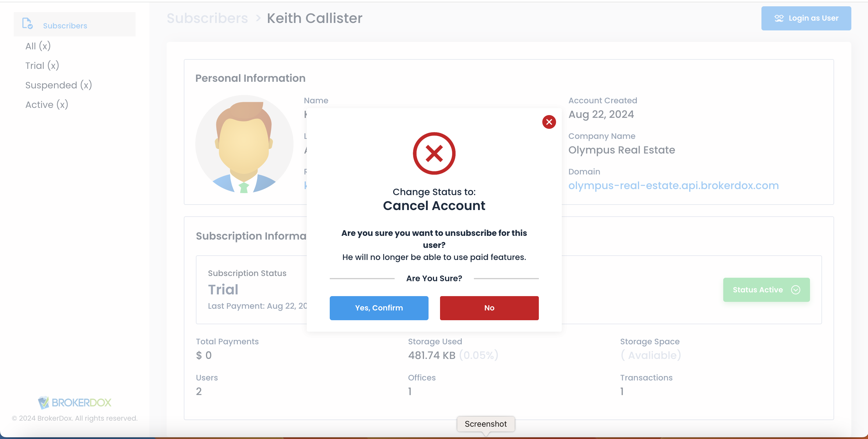Confirm cancellation with Yes, Confirm
This screenshot has width=868, height=439.
pyautogui.click(x=379, y=308)
